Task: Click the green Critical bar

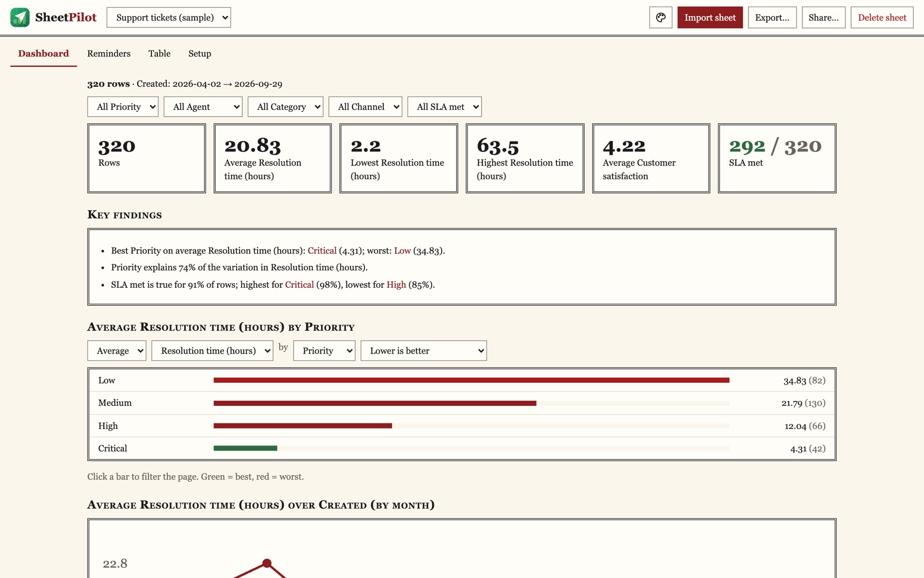Action: coord(245,449)
